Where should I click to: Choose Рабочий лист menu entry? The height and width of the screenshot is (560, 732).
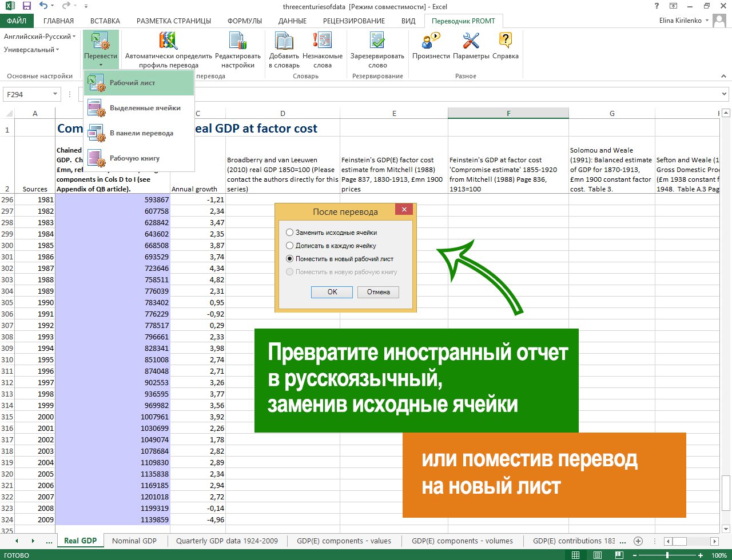[x=139, y=83]
